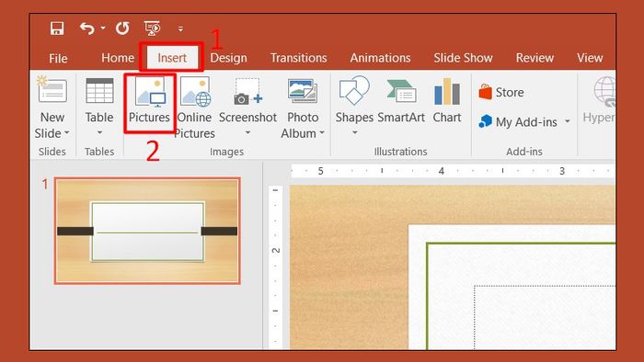Click the horizontal ruler above the slide
Image resolution: width=644 pixels, height=362 pixels.
453,171
